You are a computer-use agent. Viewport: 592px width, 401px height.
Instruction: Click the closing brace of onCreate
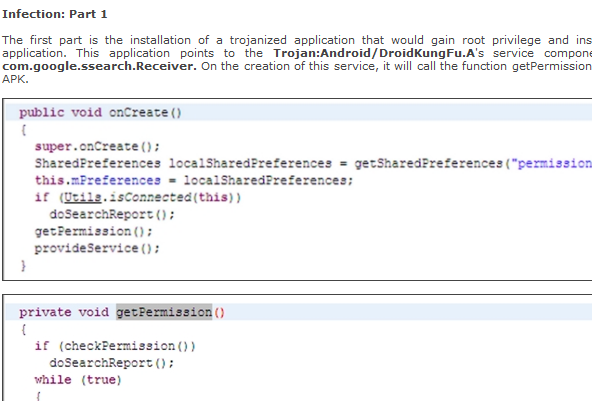23,266
